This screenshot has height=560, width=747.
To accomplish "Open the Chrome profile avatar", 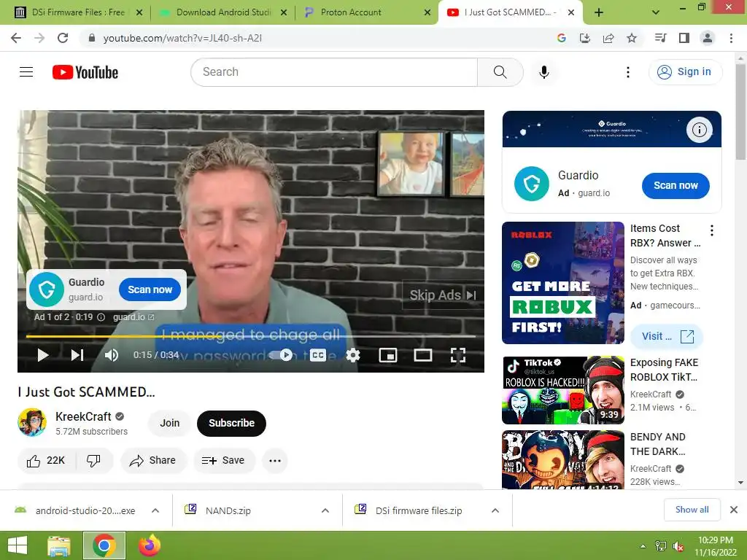I will [x=708, y=38].
